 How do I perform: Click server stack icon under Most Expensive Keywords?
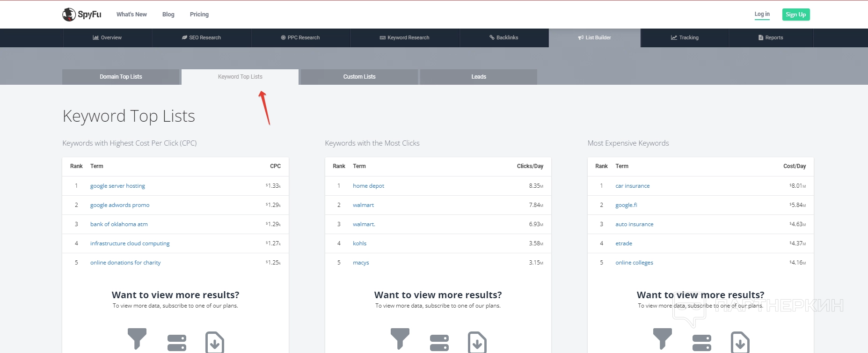(x=702, y=342)
